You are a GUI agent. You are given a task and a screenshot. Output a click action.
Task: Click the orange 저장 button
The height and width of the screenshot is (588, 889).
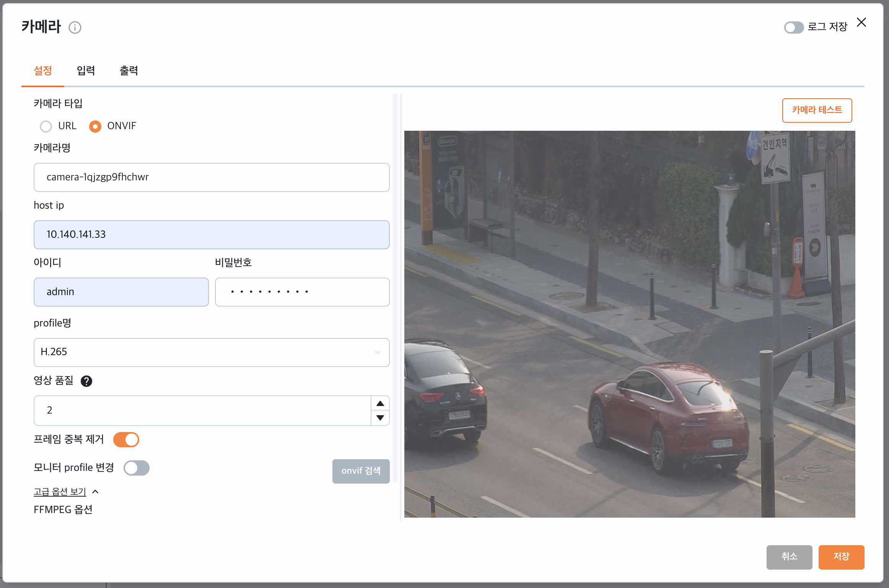coord(841,557)
